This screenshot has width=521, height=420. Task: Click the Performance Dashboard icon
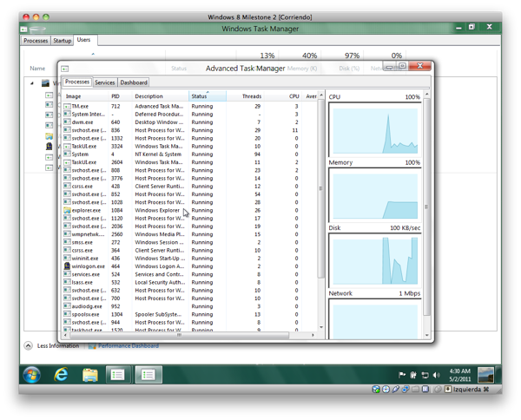(x=92, y=346)
